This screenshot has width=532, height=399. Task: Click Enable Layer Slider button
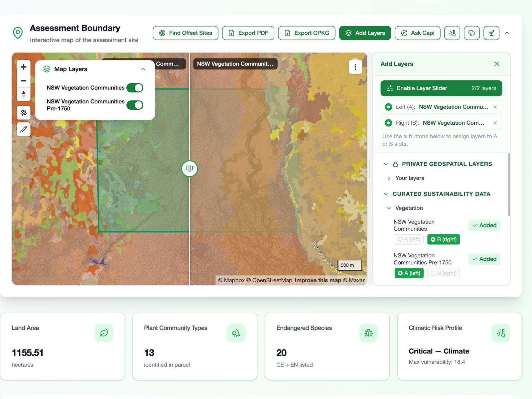(x=441, y=88)
